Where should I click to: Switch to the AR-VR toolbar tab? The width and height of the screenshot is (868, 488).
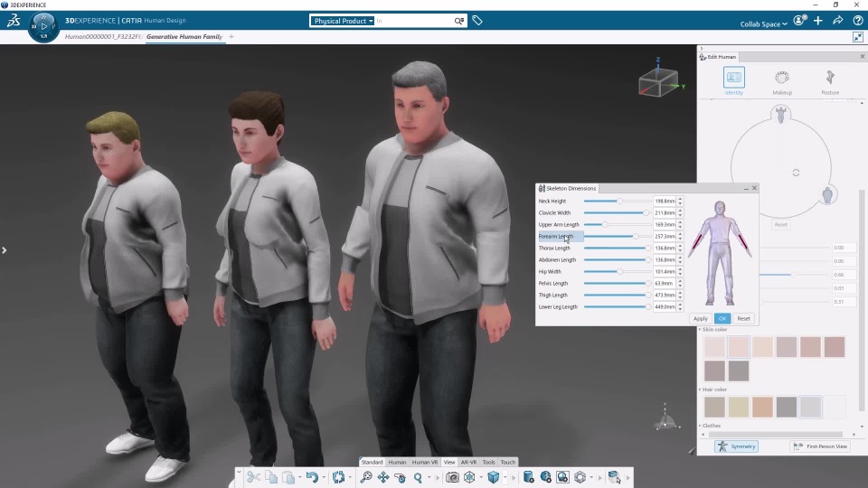469,462
